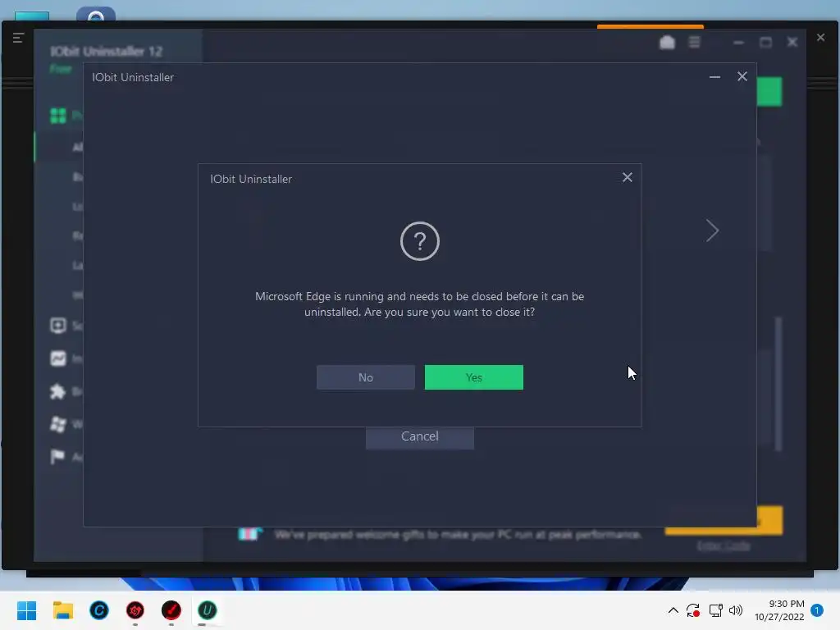840x630 pixels.
Task: Click the welcome gifts banner text
Action: [x=458, y=535]
